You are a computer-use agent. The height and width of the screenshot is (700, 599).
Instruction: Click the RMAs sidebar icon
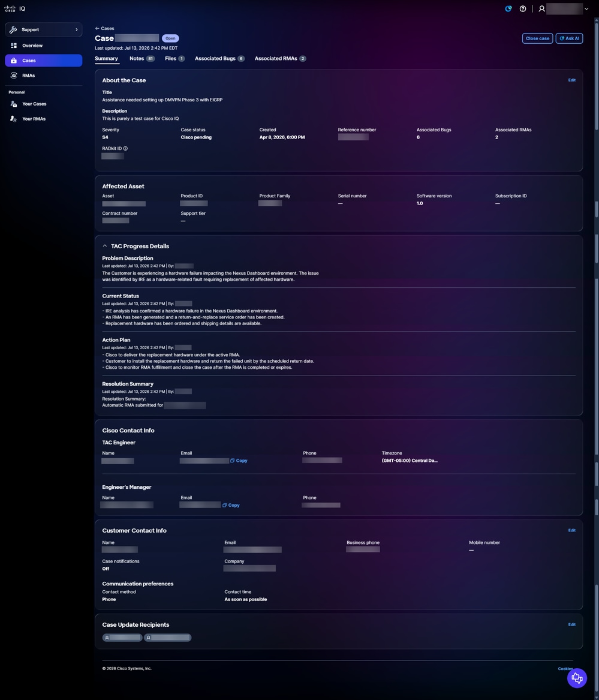14,76
